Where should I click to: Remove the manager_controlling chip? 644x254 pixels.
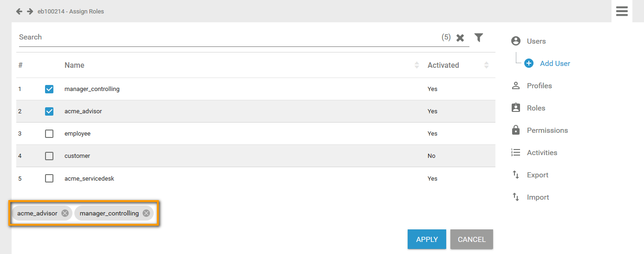click(146, 213)
